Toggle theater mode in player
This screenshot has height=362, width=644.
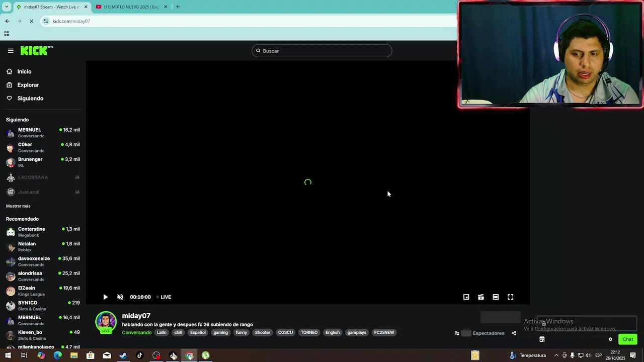pyautogui.click(x=496, y=297)
